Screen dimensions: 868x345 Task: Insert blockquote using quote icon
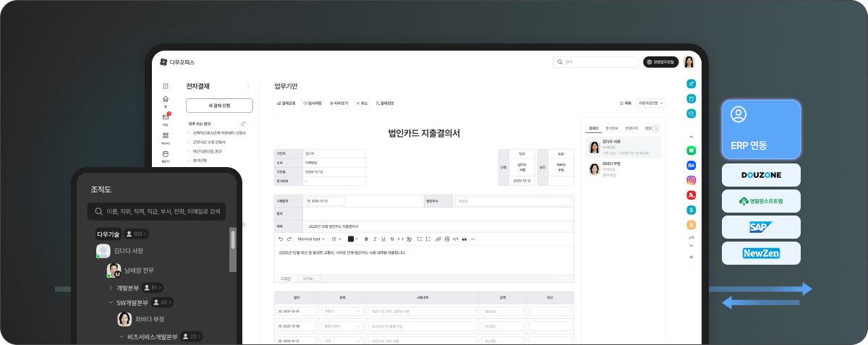464,239
